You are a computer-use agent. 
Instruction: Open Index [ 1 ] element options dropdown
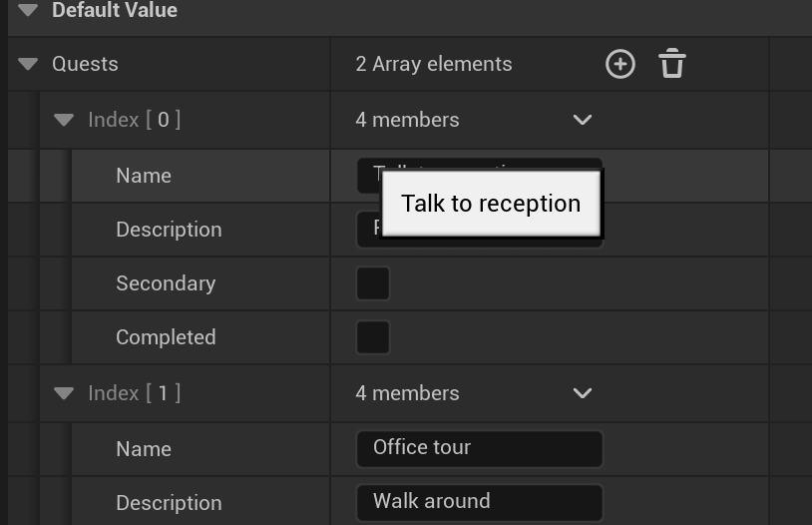(x=583, y=393)
